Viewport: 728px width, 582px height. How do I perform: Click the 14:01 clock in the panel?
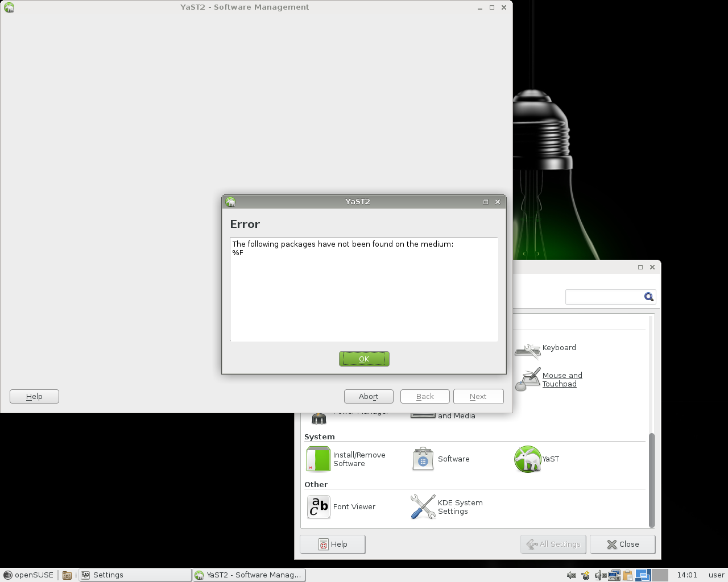(x=687, y=575)
